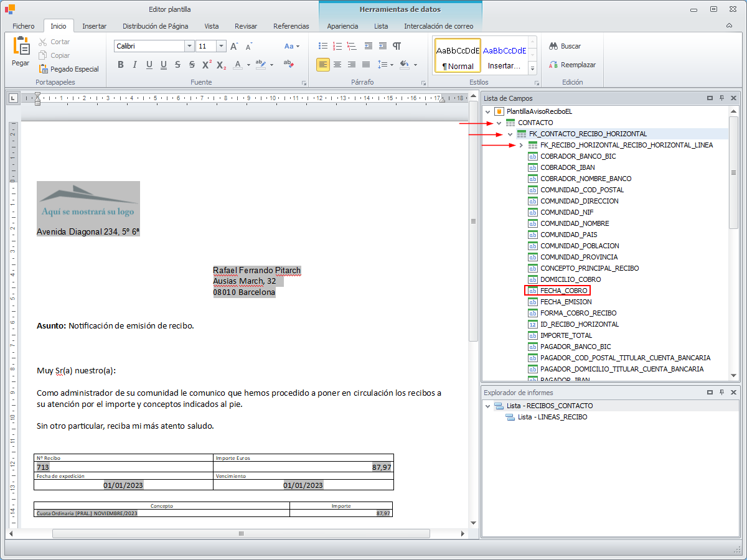Center-align the paragraph
Screen dimensions: 747x560
[337, 65]
